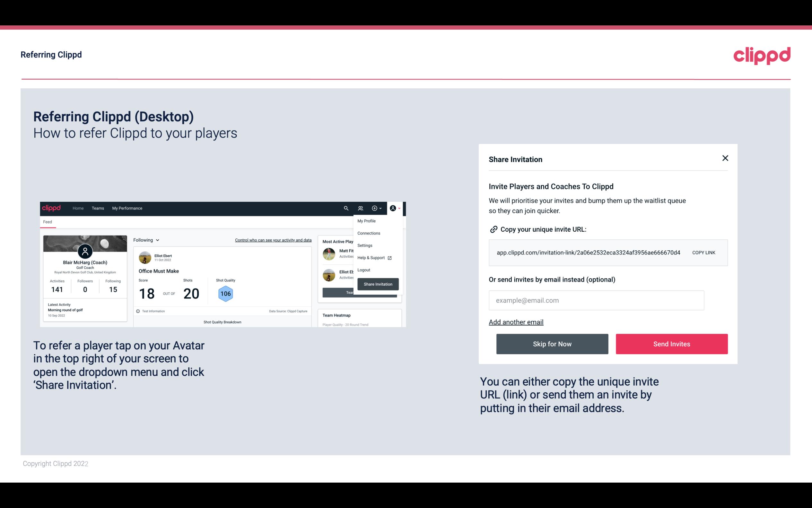The width and height of the screenshot is (812, 508).
Task: Click the Share Invitation menu item
Action: click(377, 284)
